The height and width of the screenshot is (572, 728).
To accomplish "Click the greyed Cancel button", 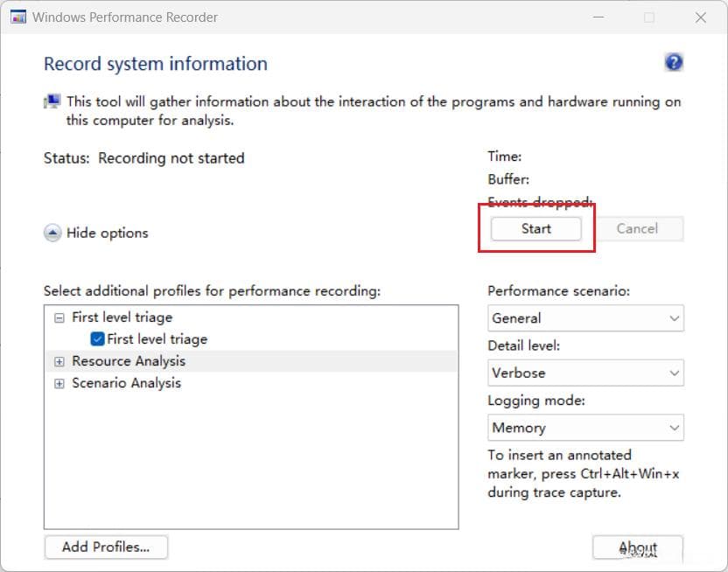I will [x=637, y=228].
